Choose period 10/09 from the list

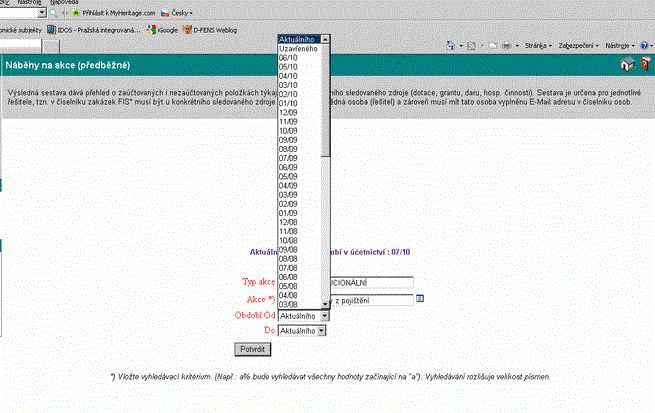pos(300,131)
